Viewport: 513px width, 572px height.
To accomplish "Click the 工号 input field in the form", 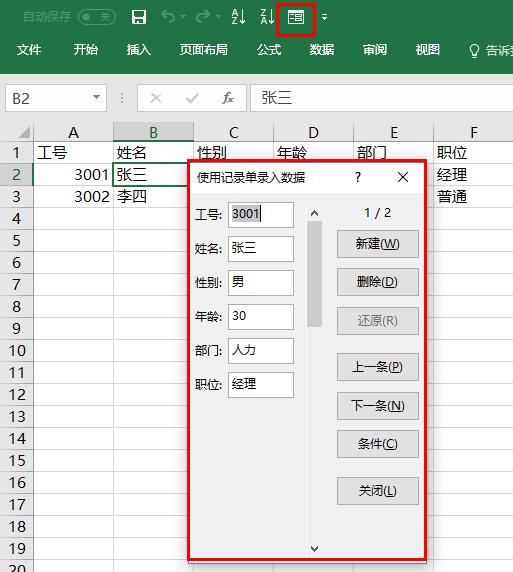I will (261, 215).
